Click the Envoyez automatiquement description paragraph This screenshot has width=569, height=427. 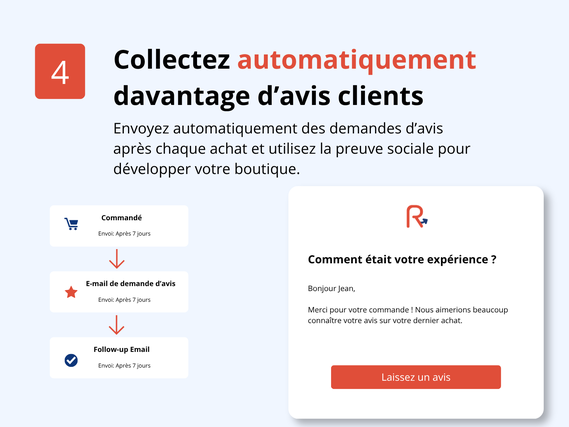coord(292,149)
